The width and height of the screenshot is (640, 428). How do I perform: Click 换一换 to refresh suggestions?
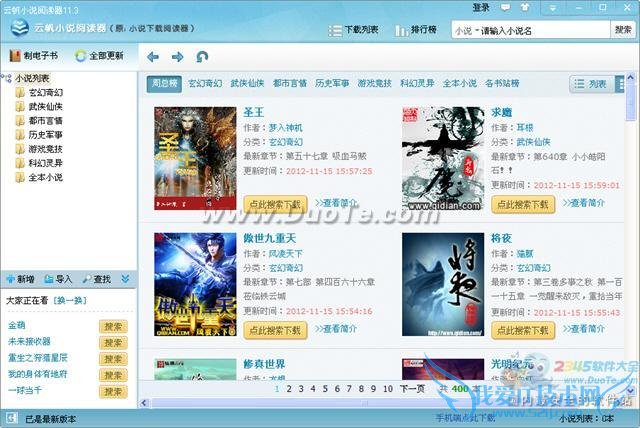[70, 301]
